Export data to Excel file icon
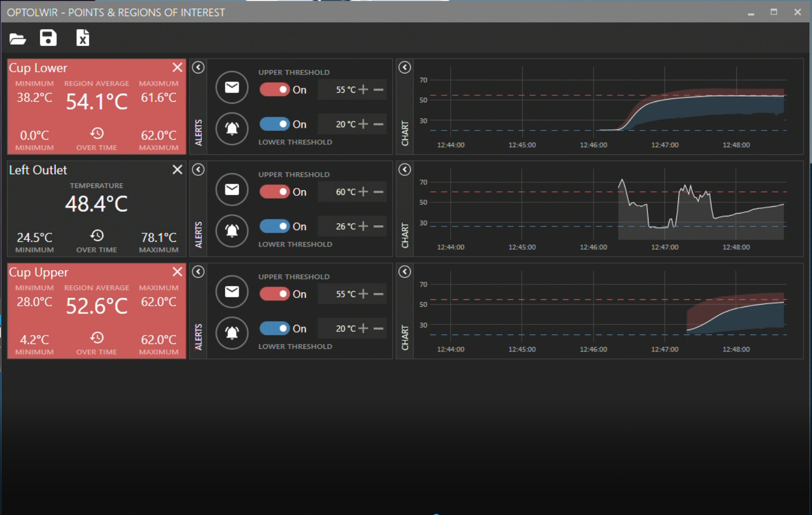The image size is (812, 515). pos(83,38)
